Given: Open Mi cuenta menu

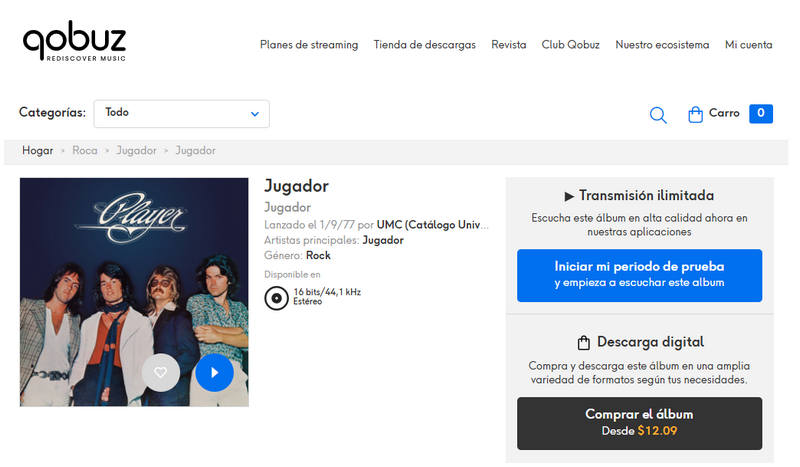Looking at the screenshot, I should click(748, 45).
